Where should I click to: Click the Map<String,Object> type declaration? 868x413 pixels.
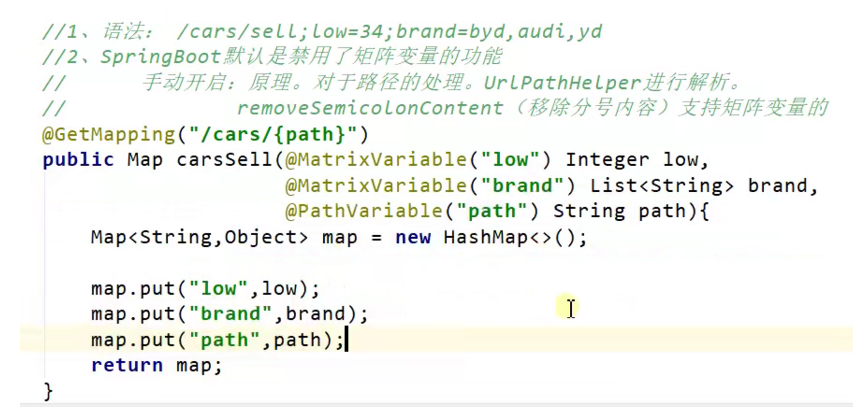point(199,237)
